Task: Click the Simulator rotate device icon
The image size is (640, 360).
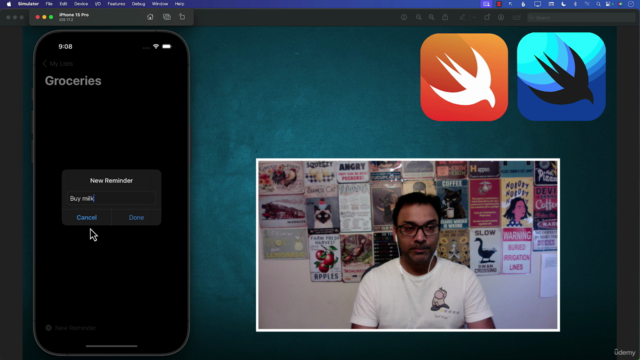Action: (182, 17)
